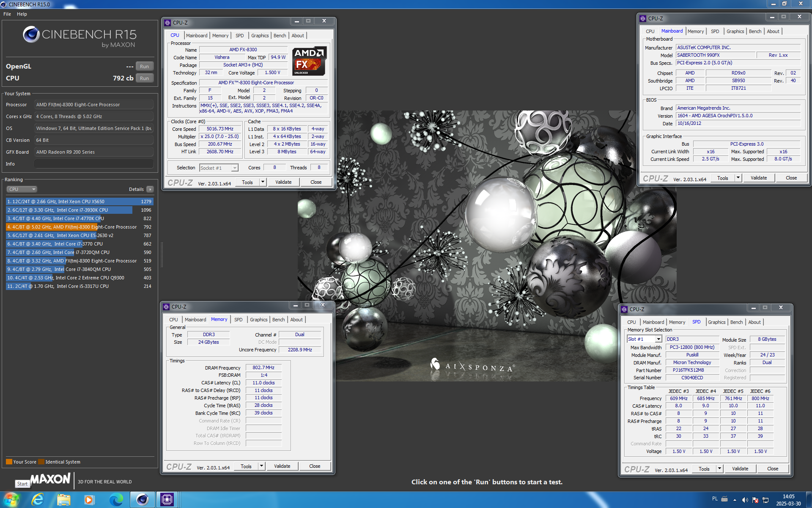This screenshot has width=812, height=508.
Task: Click the MAXON logo at bottom left
Action: click(x=50, y=479)
